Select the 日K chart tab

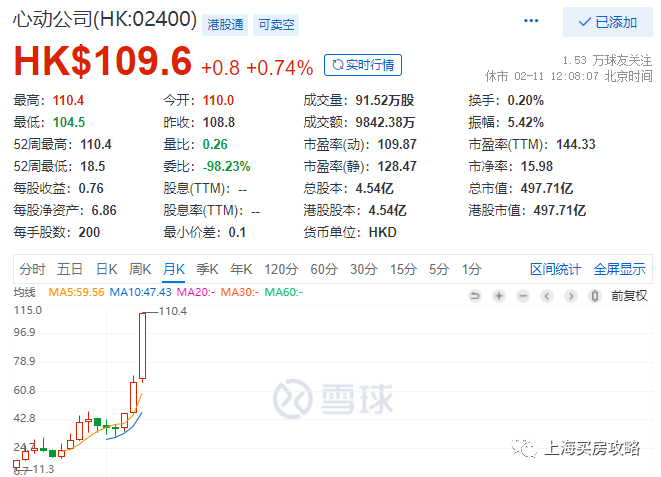(x=106, y=269)
